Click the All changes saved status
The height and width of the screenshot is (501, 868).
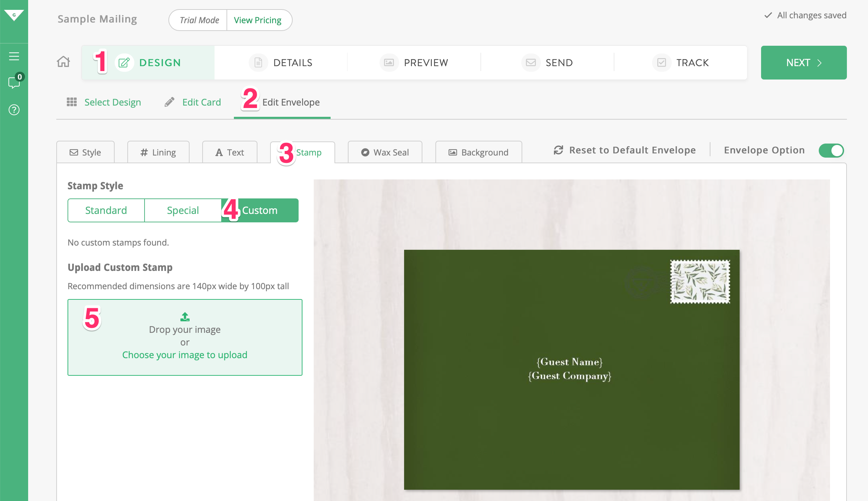click(x=805, y=15)
